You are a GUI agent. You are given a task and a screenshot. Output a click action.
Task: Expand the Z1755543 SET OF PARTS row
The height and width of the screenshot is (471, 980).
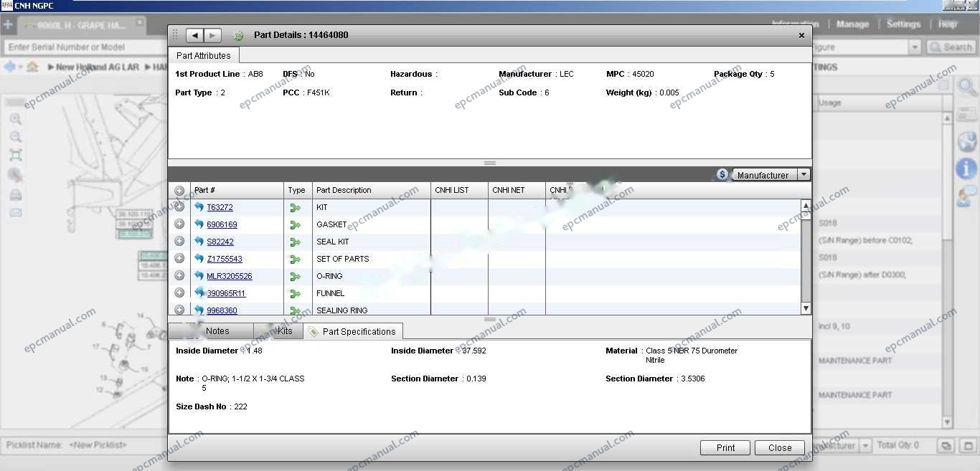(x=179, y=258)
